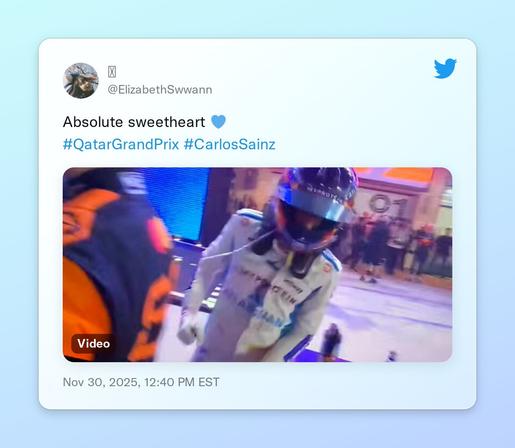
Task: Click the "01" sign in video background
Action: point(388,204)
